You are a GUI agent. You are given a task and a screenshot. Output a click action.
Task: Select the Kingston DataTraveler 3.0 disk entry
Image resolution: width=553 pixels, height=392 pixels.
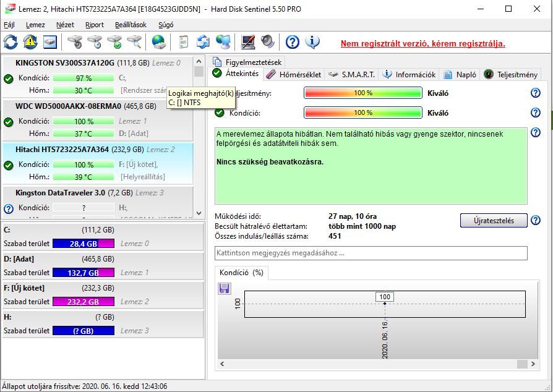[98, 202]
